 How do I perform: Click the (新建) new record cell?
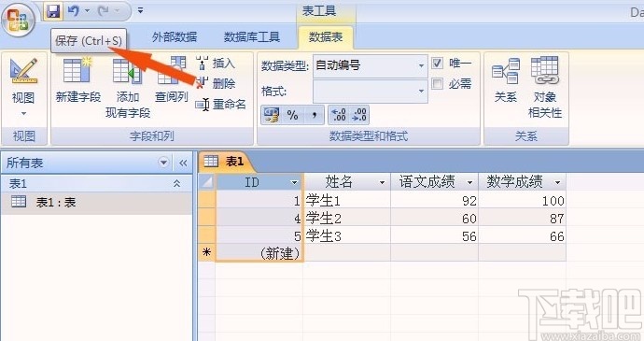tap(259, 253)
